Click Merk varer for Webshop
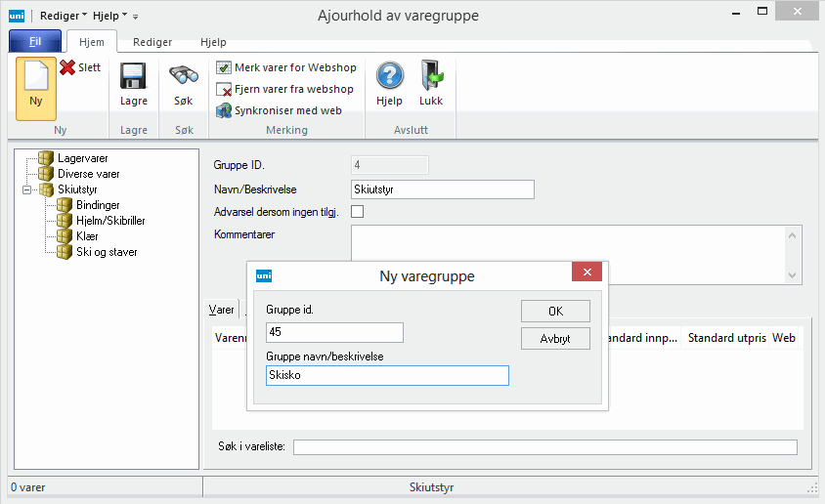 [x=286, y=67]
